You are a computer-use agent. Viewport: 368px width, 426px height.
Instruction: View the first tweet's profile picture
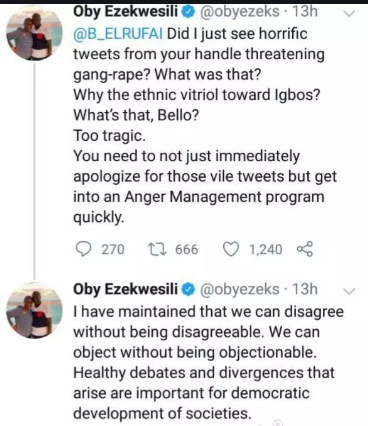34,33
